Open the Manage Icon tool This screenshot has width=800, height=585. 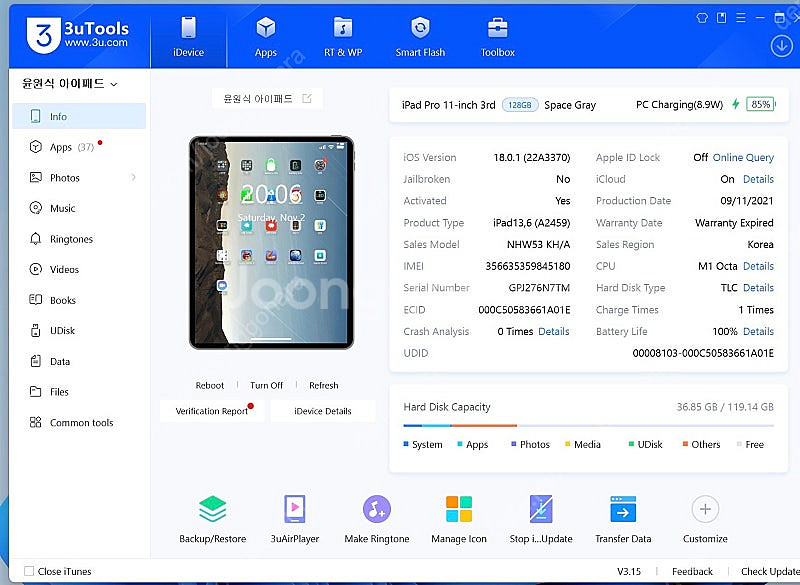(459, 519)
